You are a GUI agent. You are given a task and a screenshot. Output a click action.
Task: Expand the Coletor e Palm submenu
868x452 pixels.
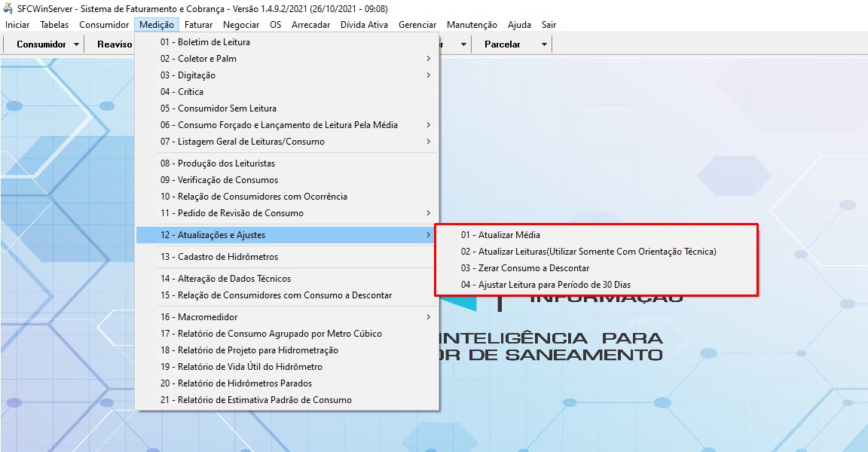pyautogui.click(x=428, y=59)
